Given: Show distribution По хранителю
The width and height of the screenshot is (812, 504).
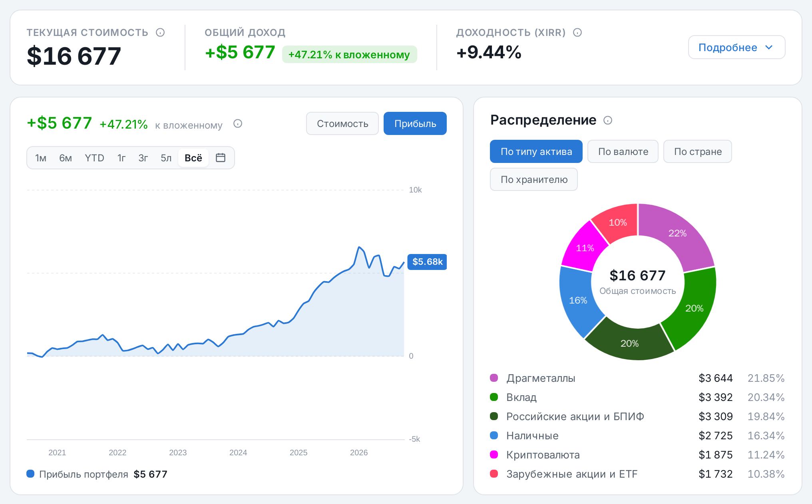Looking at the screenshot, I should [x=534, y=179].
